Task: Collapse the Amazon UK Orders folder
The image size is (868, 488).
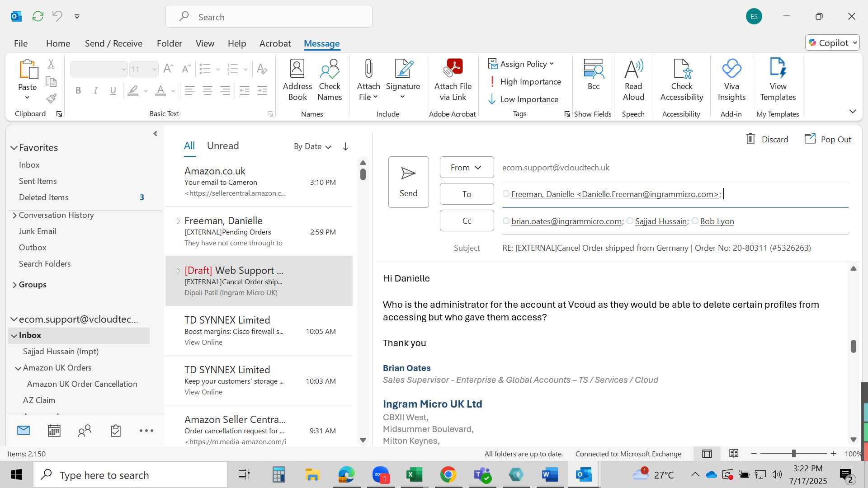Action: click(18, 368)
